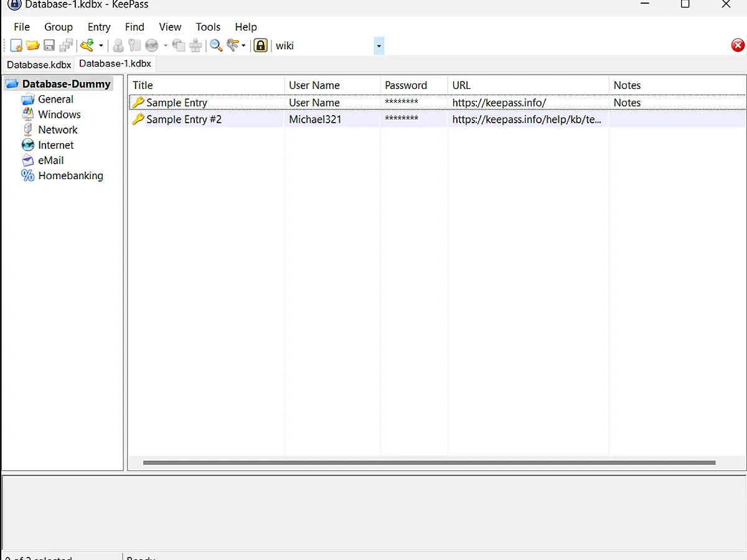747x560 pixels.
Task: Click the Homebanking group percent icon
Action: tap(27, 175)
